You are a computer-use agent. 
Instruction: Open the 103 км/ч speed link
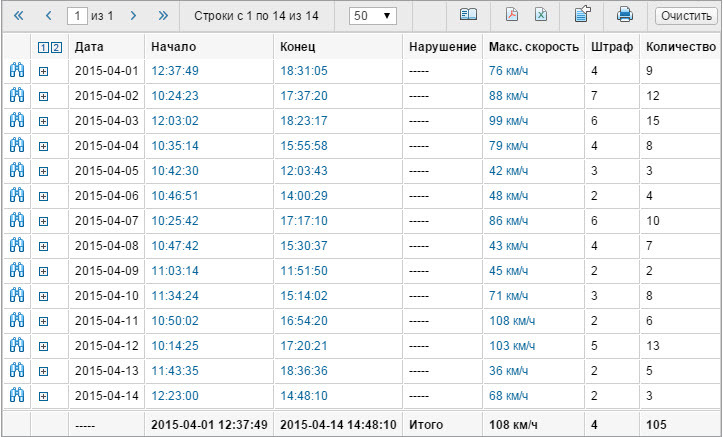[512, 345]
